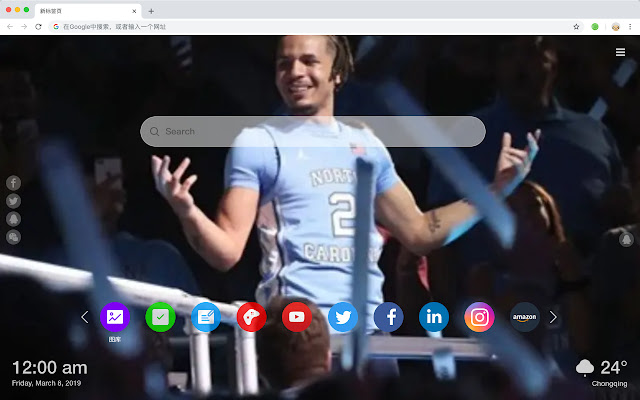The height and width of the screenshot is (400, 640).
Task: Click the 24° temperature reading
Action: point(613,367)
